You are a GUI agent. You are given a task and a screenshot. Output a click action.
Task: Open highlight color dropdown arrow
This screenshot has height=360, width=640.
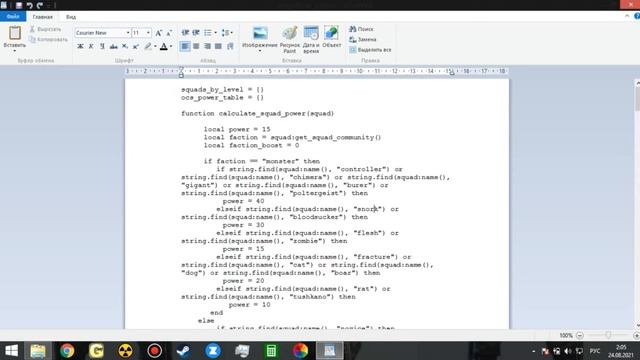click(155, 47)
